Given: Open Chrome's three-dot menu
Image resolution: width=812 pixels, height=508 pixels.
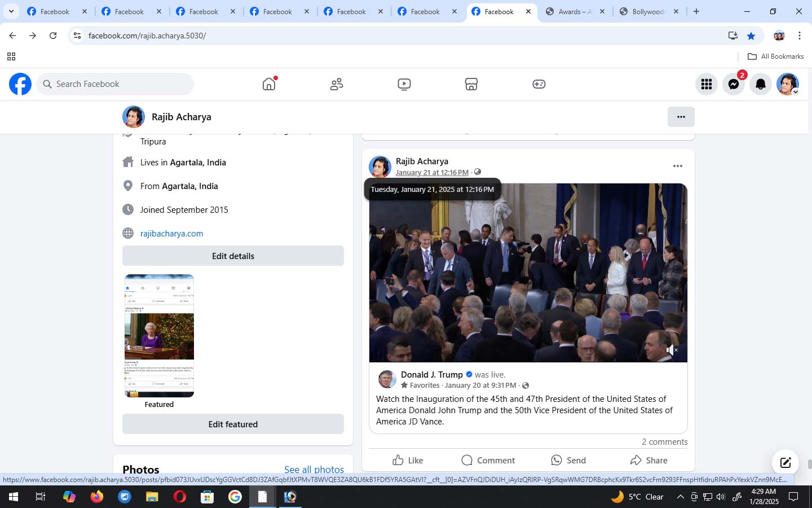Looking at the screenshot, I should pyautogui.click(x=799, y=36).
